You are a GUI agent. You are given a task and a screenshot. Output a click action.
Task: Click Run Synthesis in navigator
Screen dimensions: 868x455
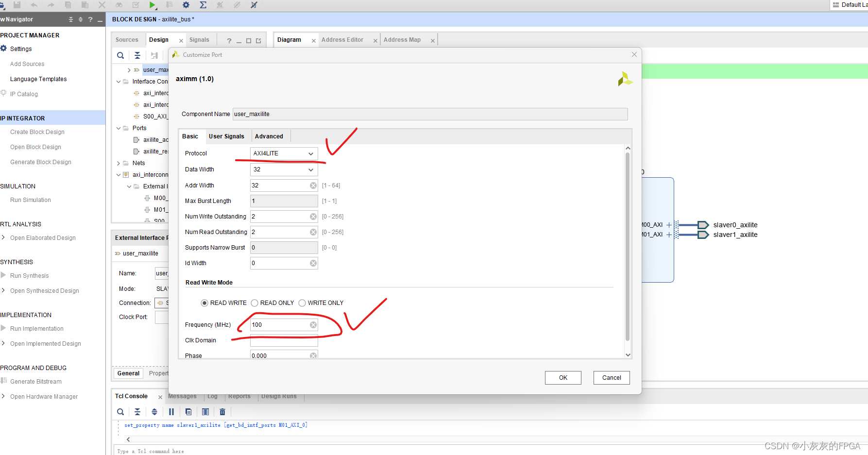[29, 276]
